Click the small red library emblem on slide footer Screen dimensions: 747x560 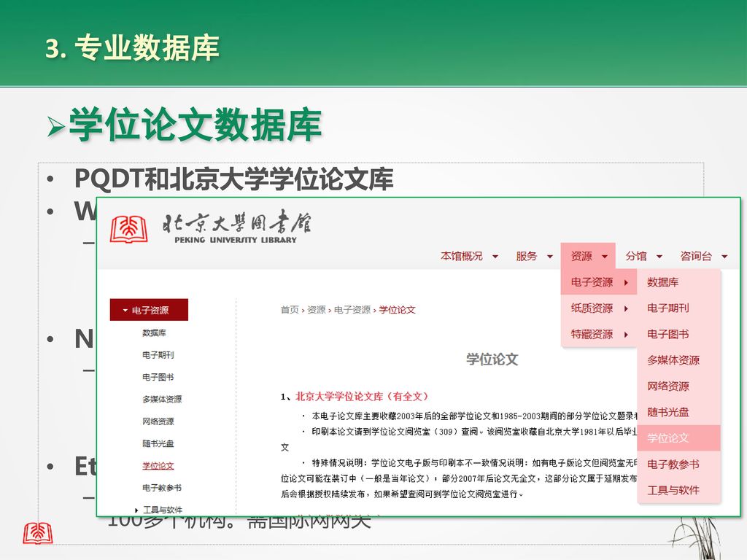click(x=38, y=533)
